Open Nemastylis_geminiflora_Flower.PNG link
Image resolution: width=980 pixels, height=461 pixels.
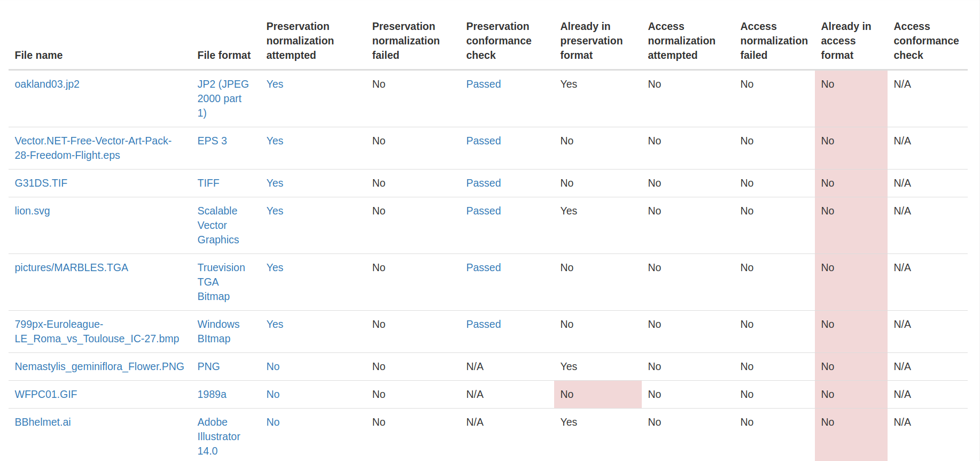(99, 366)
